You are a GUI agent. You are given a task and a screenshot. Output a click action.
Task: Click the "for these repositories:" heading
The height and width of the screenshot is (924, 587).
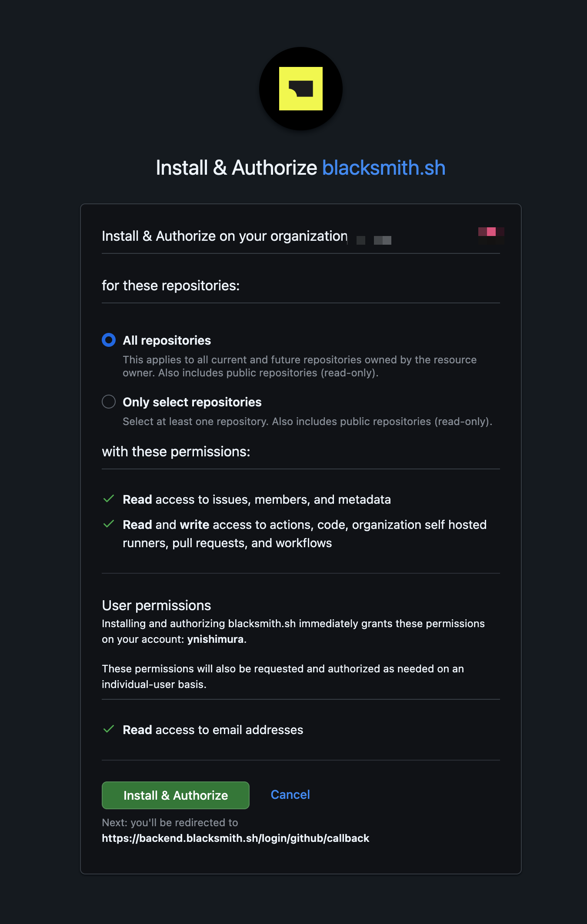pyautogui.click(x=170, y=286)
